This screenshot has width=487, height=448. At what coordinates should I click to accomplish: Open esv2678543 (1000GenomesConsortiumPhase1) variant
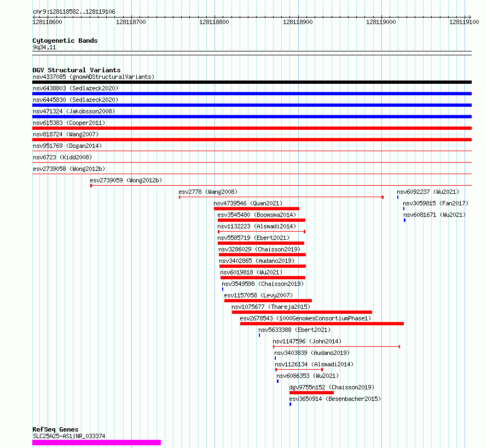pos(306,318)
